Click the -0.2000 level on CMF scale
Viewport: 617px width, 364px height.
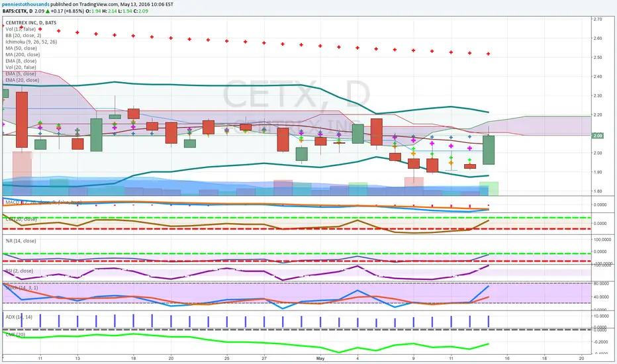pos(600,342)
